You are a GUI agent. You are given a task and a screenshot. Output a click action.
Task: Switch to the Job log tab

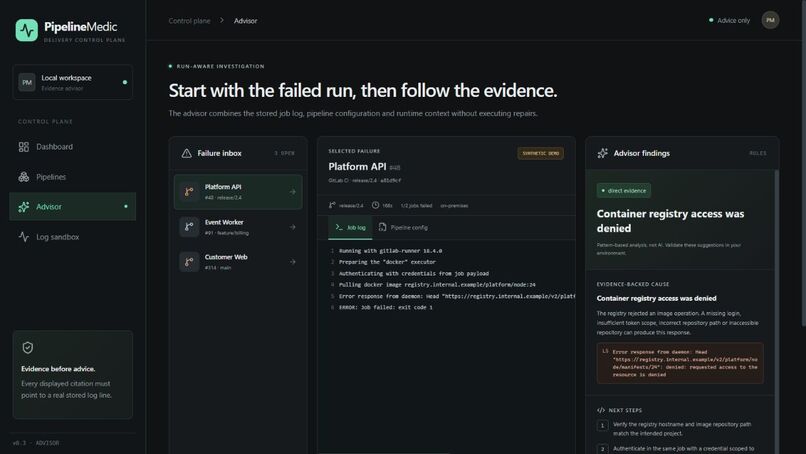coord(350,227)
